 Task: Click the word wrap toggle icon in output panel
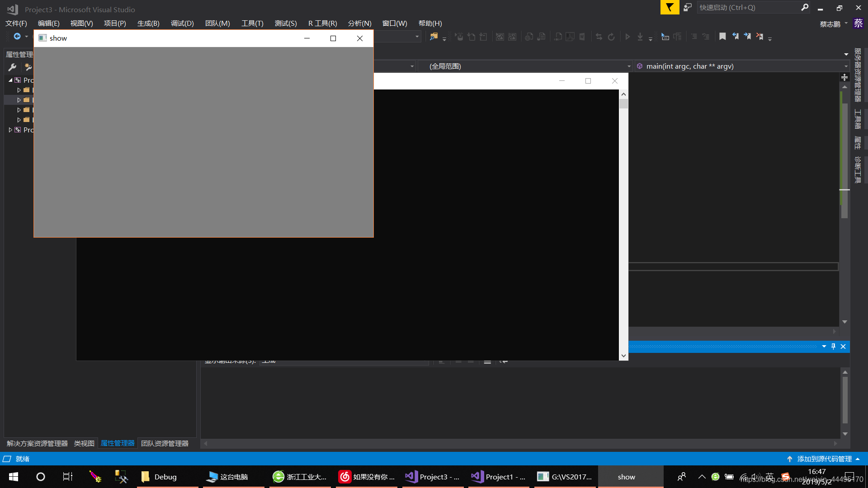504,361
